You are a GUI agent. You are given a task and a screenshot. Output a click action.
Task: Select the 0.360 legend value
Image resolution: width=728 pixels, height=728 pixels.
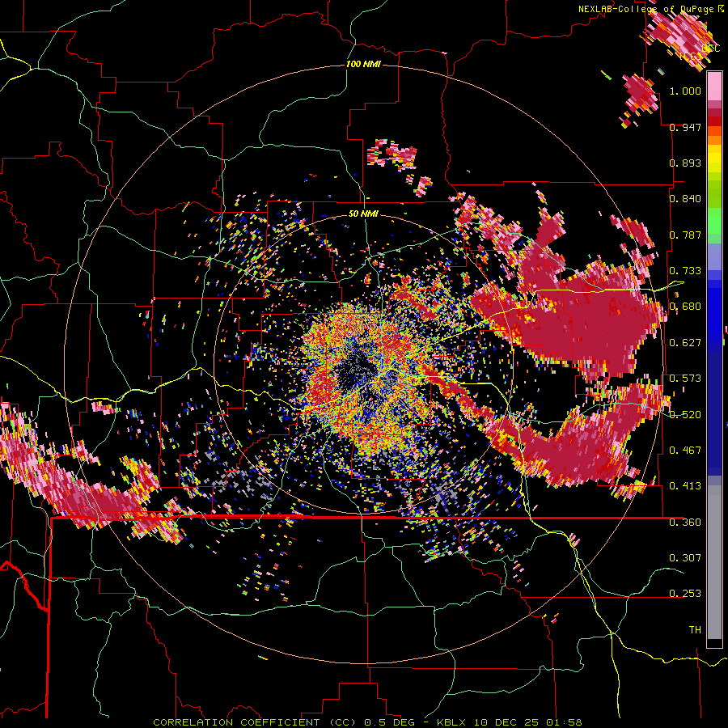(x=685, y=523)
